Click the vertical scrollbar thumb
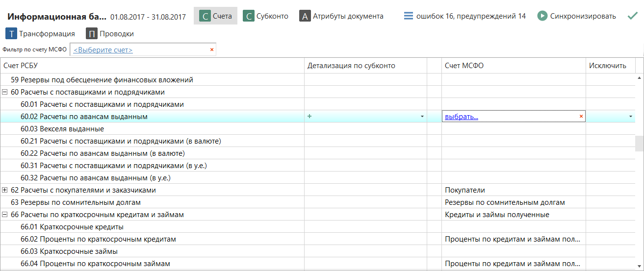 639,144
